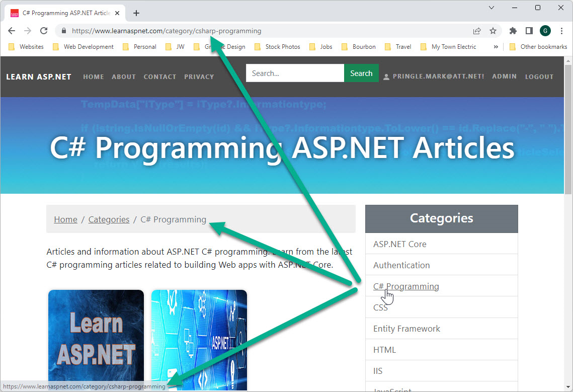Open the Personal bookmark folder
This screenshot has height=392, width=573.
(x=139, y=47)
